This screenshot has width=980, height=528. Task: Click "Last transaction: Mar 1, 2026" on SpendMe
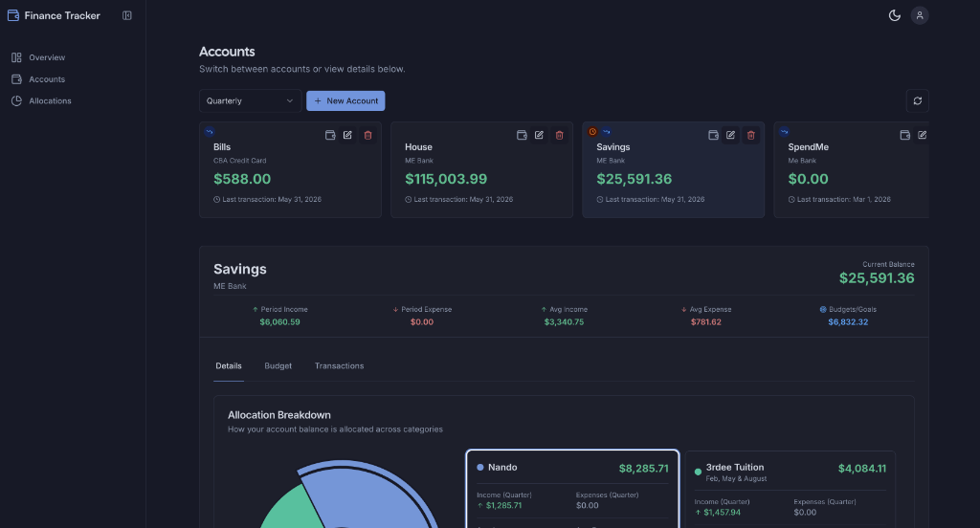click(844, 199)
